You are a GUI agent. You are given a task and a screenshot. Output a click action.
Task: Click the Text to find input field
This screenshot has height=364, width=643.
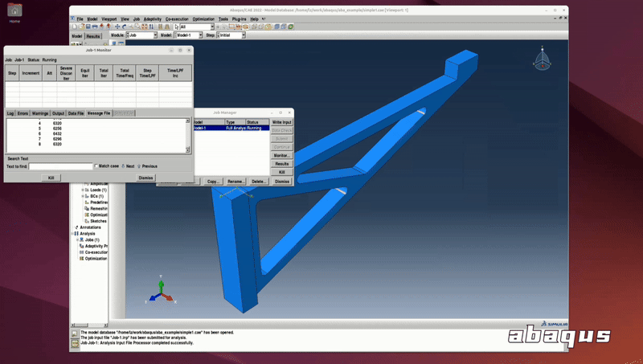(61, 166)
